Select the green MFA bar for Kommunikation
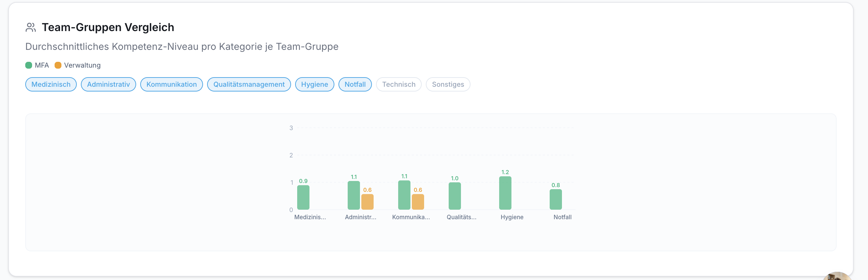 point(404,195)
